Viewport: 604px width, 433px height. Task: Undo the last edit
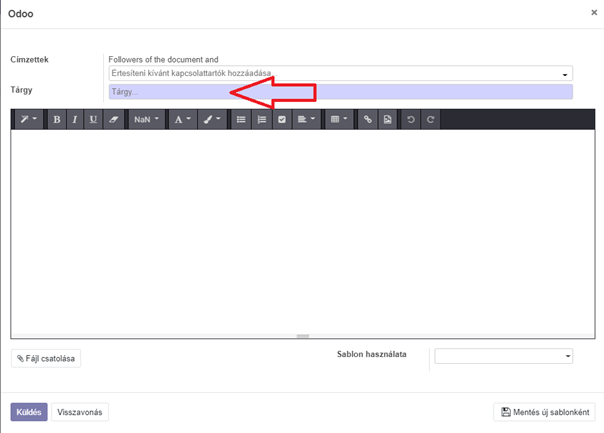(x=411, y=119)
